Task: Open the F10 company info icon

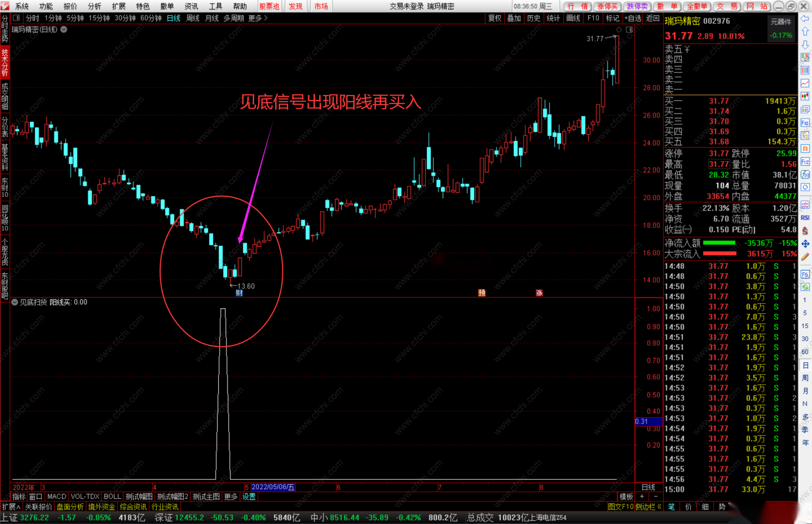Action: pos(805,123)
